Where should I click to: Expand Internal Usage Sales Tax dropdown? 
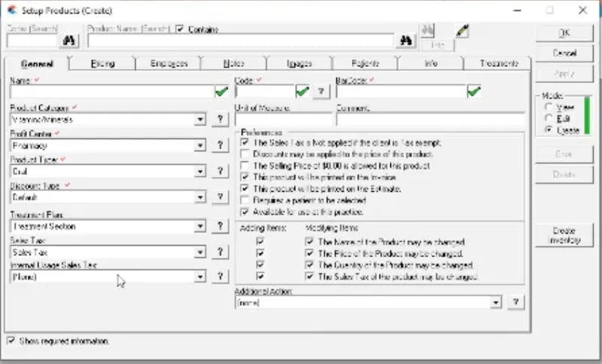[200, 277]
